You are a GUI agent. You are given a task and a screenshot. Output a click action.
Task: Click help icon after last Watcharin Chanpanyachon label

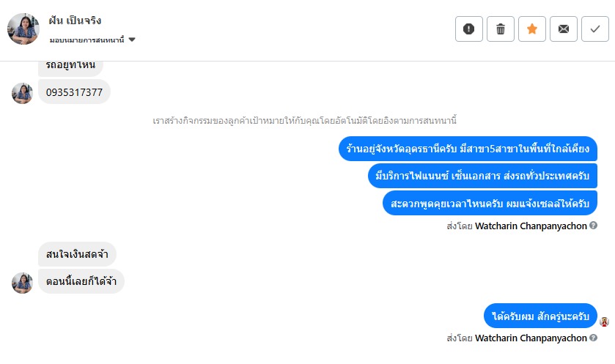[x=593, y=338]
